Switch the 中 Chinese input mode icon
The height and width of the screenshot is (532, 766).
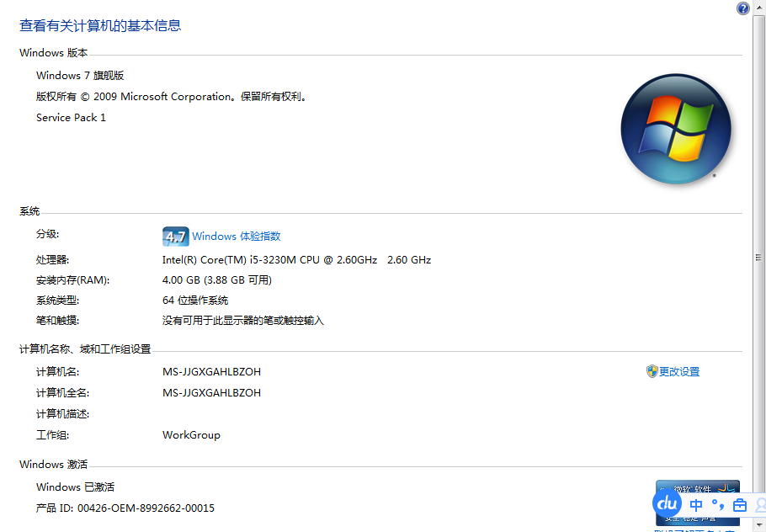click(x=696, y=505)
